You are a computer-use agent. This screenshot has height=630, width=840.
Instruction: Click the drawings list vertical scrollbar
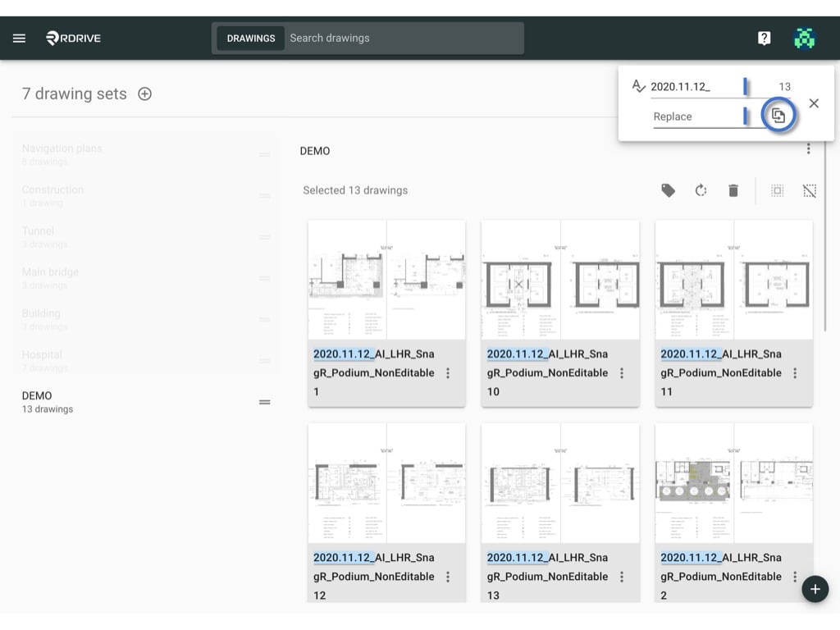825,235
